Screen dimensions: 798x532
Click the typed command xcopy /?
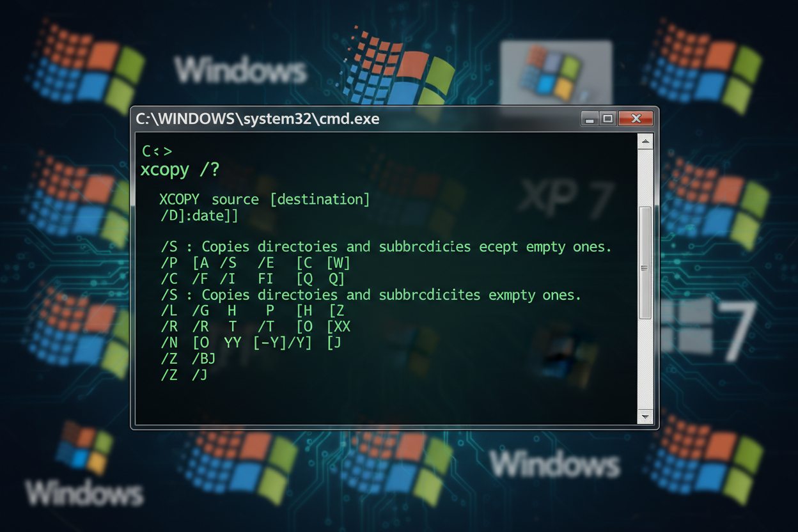[x=180, y=171]
